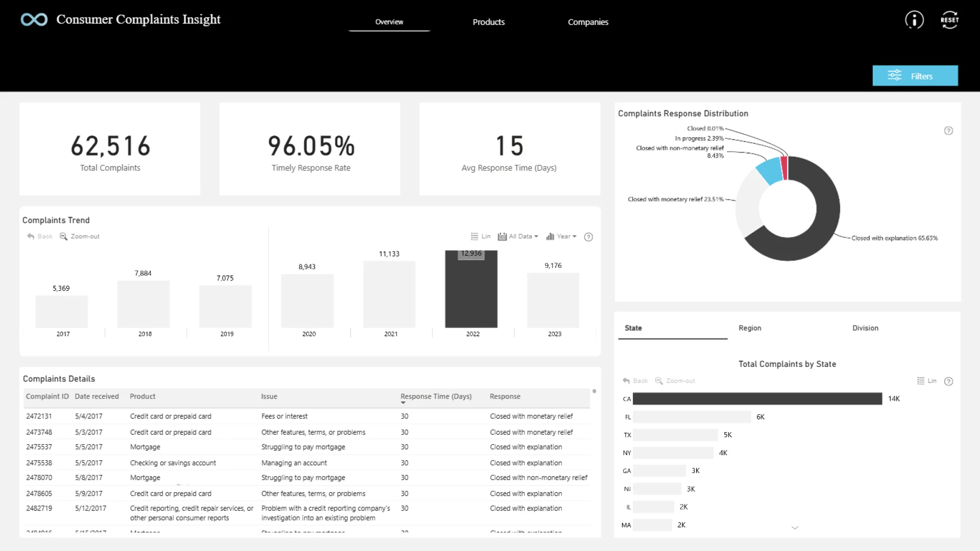Image resolution: width=980 pixels, height=551 pixels.
Task: Click the Reset icon button
Action: (949, 20)
